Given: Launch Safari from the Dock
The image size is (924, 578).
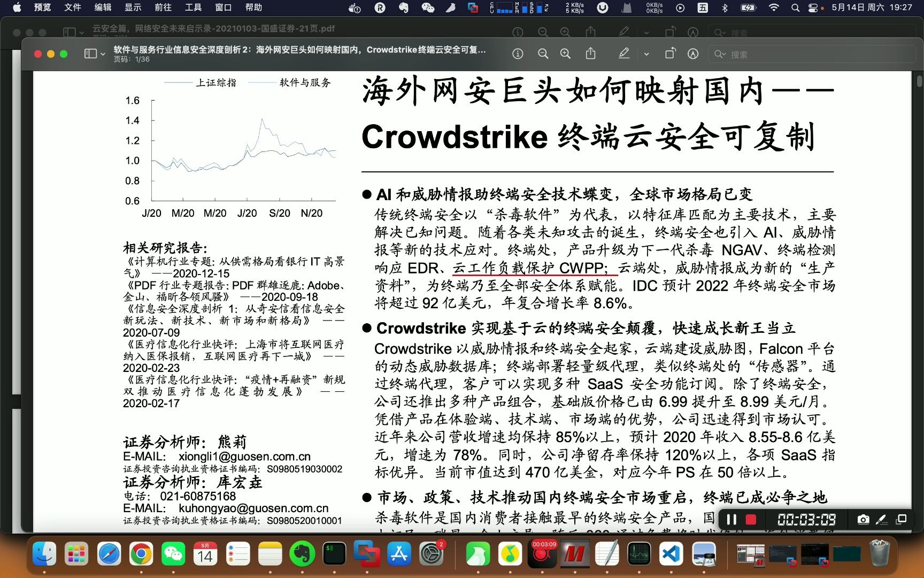Looking at the screenshot, I should (109, 554).
